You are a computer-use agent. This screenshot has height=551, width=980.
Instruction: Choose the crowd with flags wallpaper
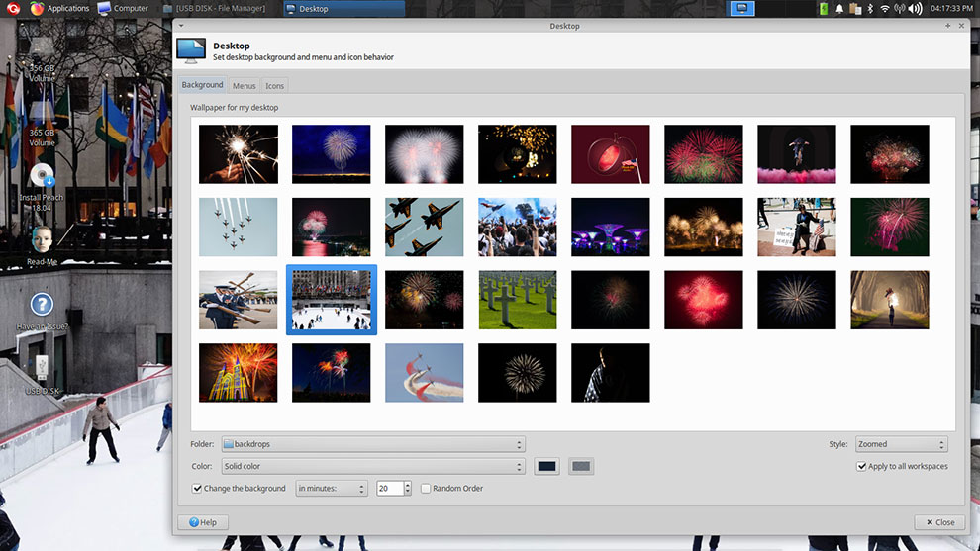(518, 227)
